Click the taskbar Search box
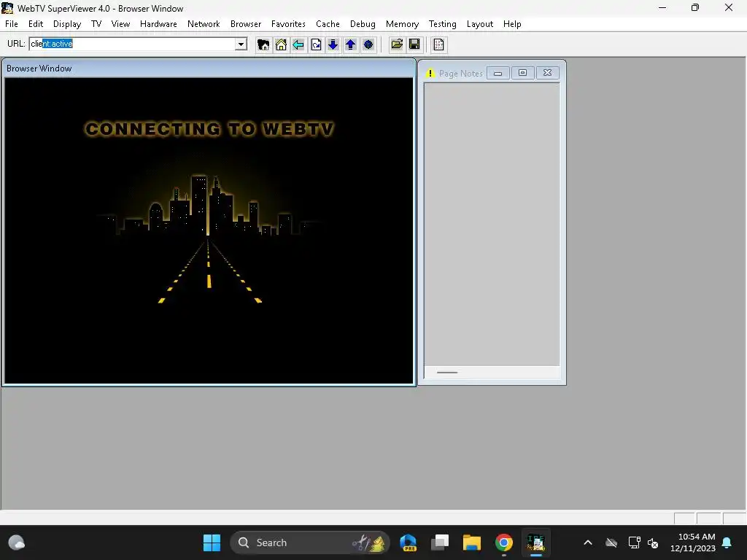Screen dimensions: 747x560 pos(309,542)
